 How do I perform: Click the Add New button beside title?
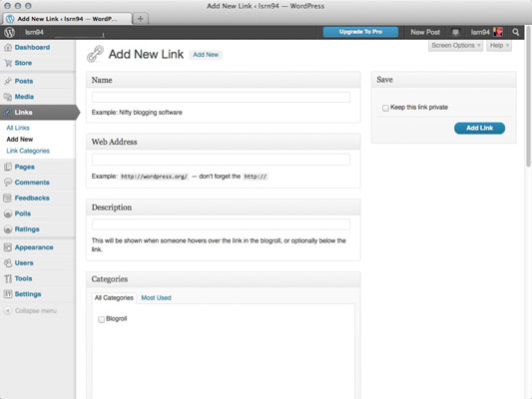coord(206,55)
